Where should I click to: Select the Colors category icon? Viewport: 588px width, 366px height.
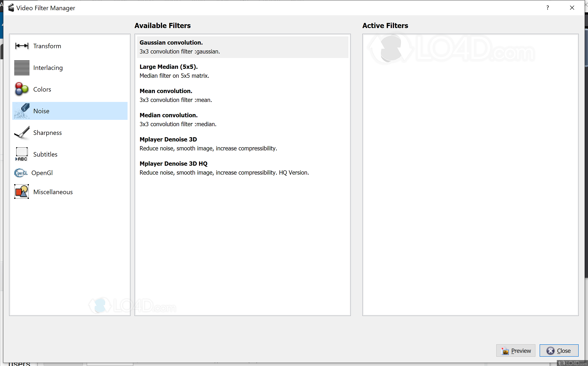coord(21,89)
